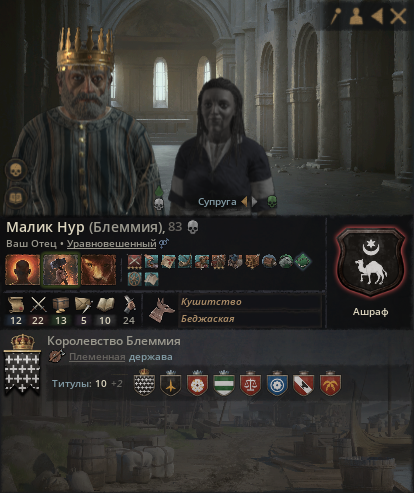
Task: Click the Королевство Блеммия primary title banner
Action: click(x=22, y=365)
